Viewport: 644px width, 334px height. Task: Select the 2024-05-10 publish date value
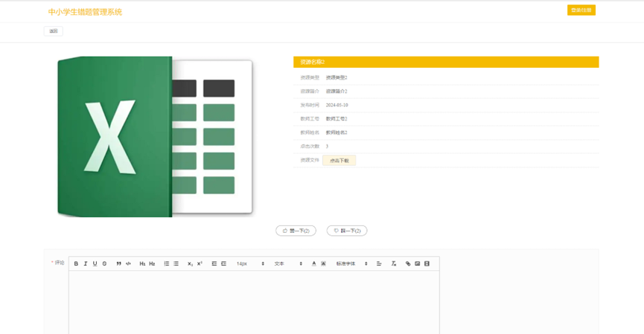click(337, 105)
